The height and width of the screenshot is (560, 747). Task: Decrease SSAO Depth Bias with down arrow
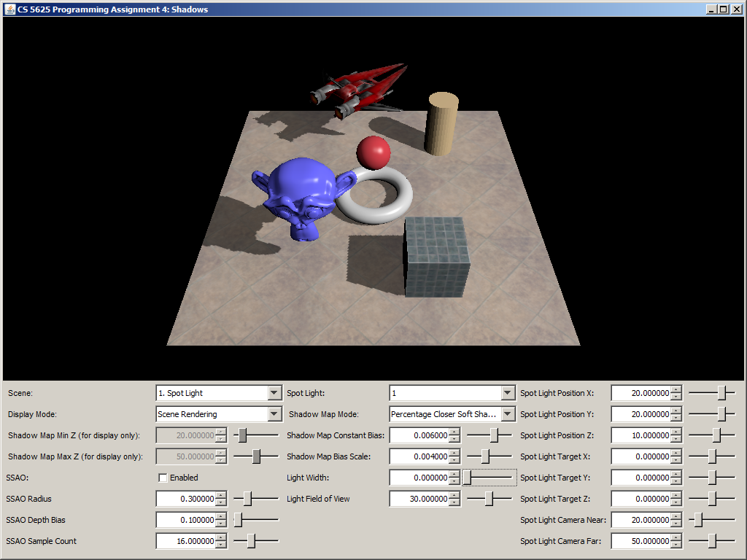click(222, 524)
